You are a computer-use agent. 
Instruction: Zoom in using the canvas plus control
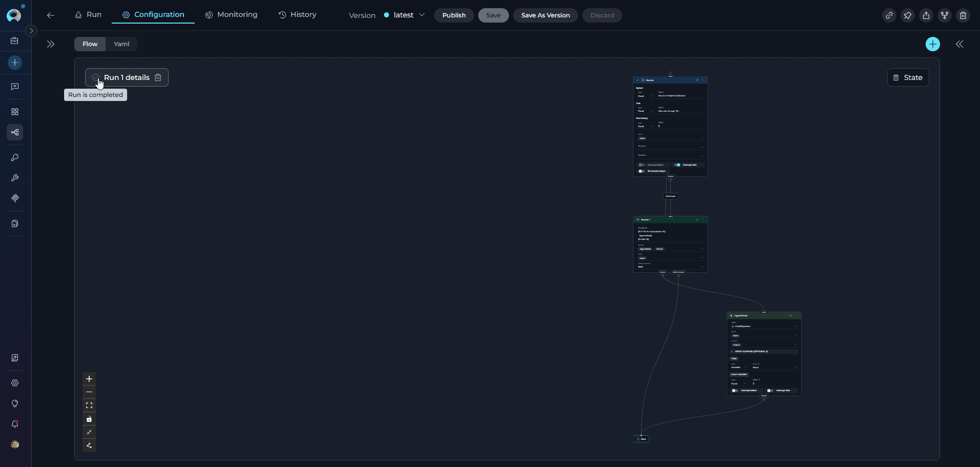tap(89, 379)
